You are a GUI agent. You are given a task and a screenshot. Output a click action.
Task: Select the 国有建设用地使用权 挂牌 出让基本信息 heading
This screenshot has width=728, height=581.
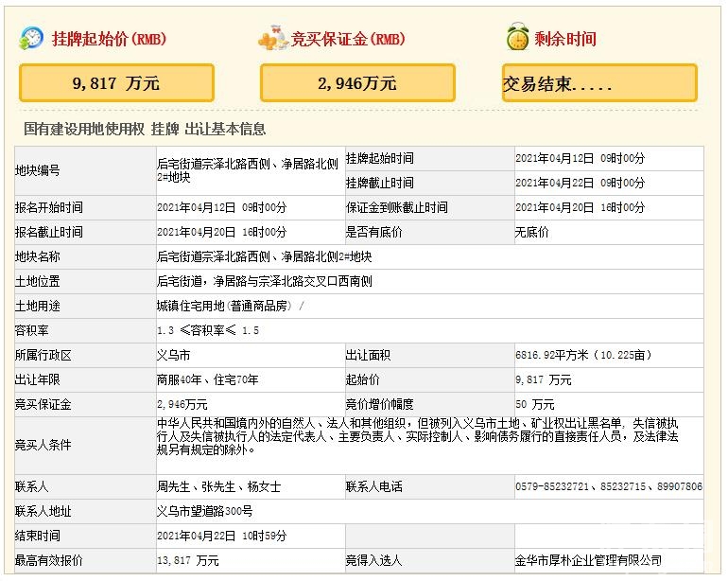145,130
